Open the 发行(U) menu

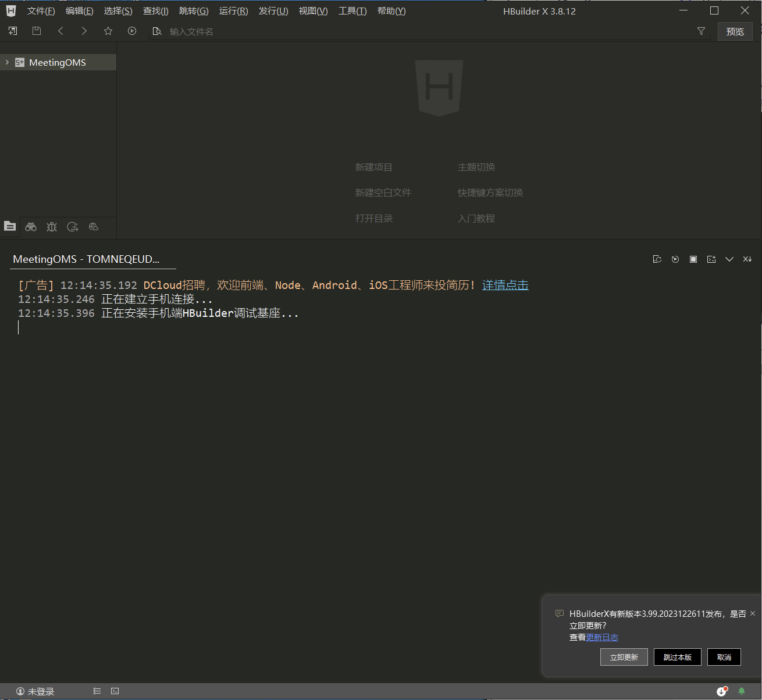click(x=273, y=11)
